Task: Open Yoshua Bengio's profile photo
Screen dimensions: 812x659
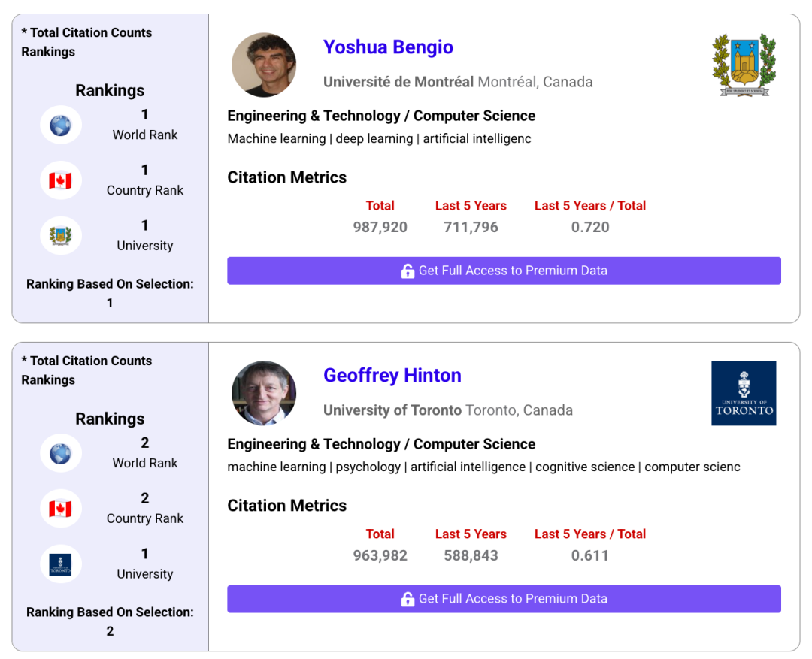Action: click(x=264, y=65)
